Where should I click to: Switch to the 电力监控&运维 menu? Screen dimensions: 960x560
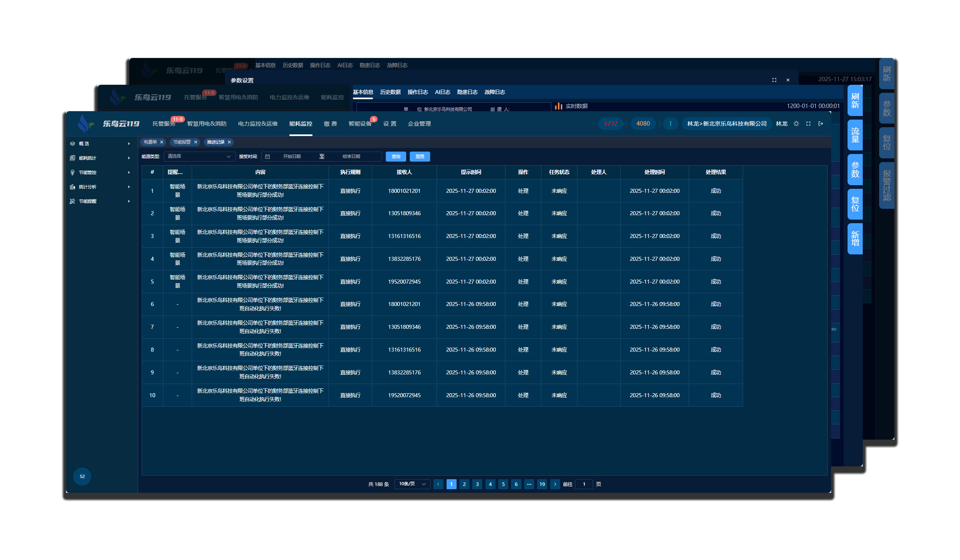tap(258, 124)
